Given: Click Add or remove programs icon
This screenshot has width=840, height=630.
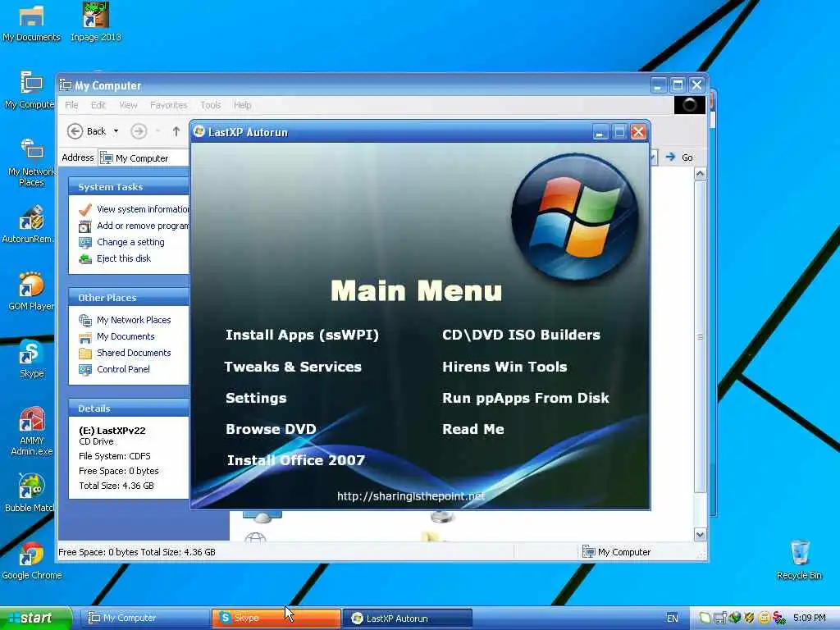Looking at the screenshot, I should [85, 226].
